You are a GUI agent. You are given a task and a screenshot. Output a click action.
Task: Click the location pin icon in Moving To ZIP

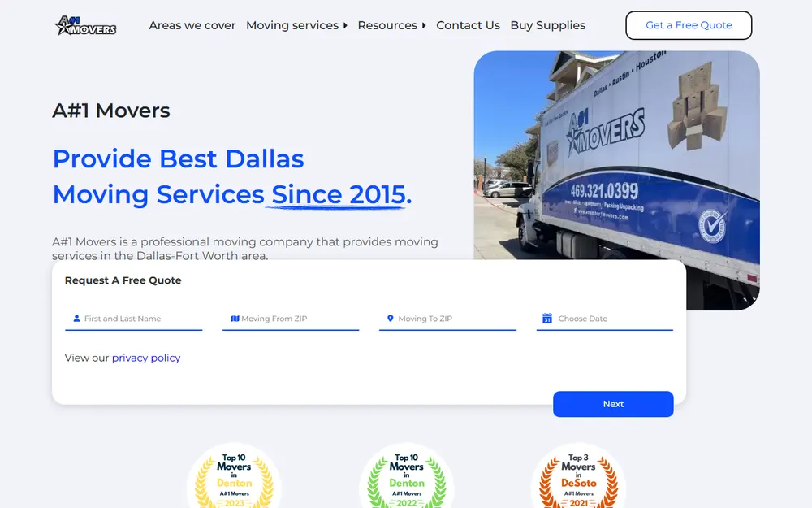[391, 319]
